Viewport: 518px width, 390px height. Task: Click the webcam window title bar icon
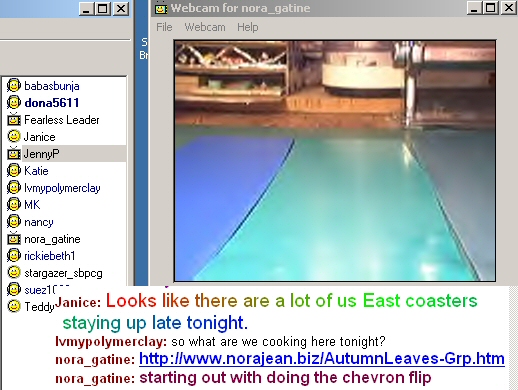(x=161, y=8)
